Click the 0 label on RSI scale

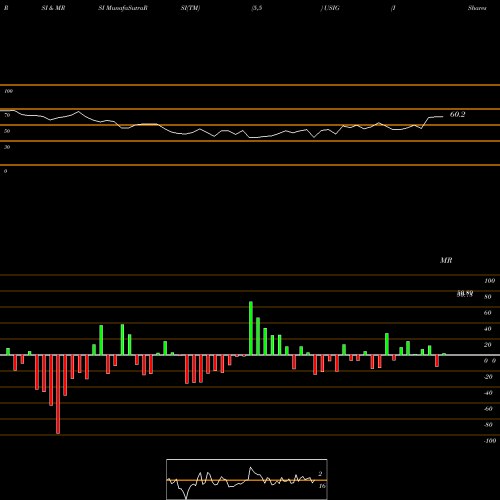click(5, 171)
